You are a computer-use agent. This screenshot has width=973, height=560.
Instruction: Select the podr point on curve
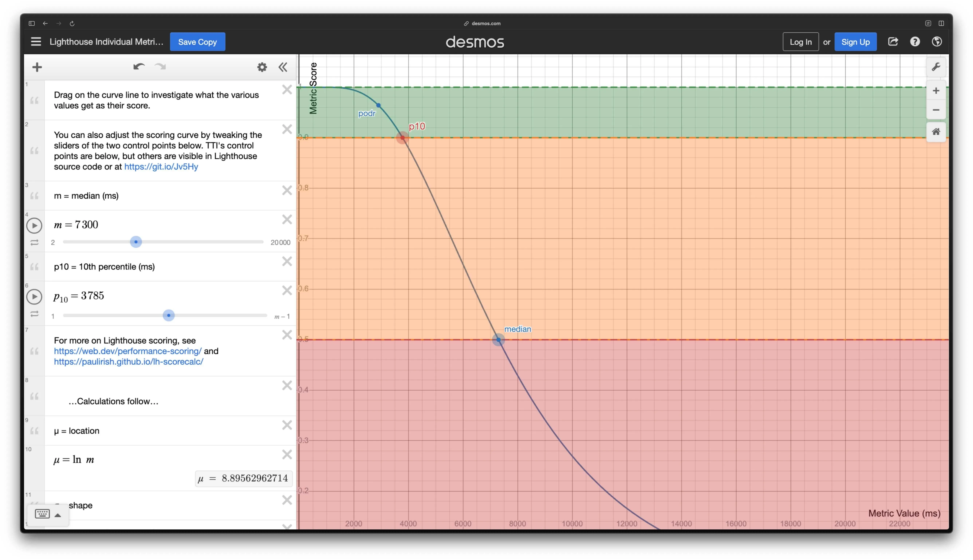point(378,105)
